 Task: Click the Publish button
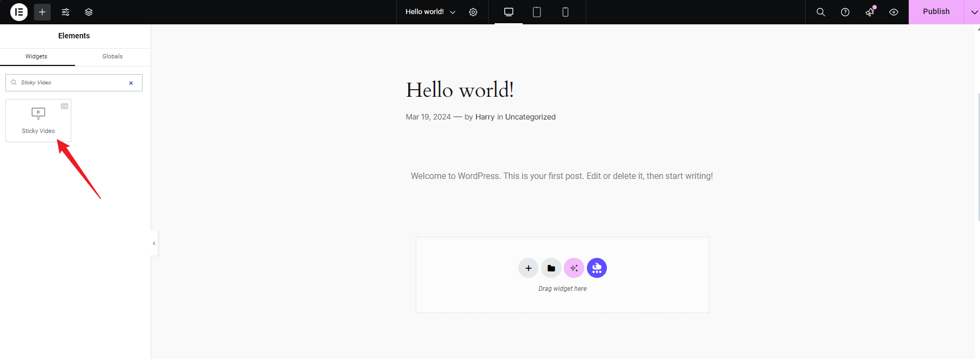click(936, 12)
